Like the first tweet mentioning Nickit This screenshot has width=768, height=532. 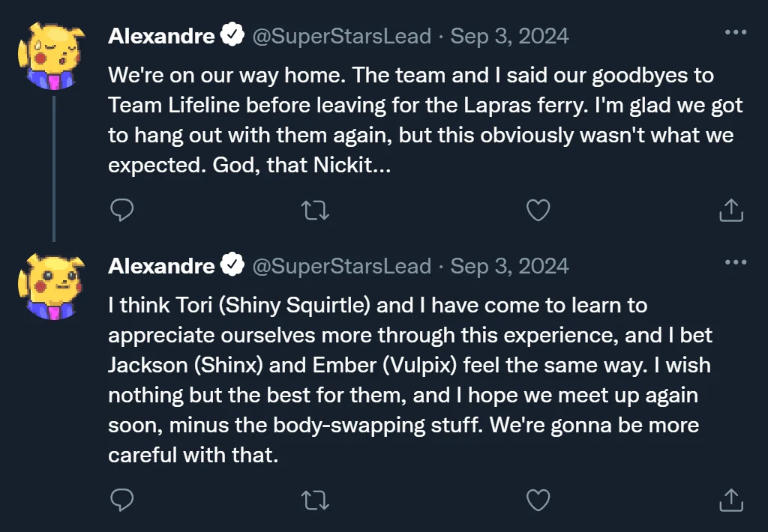(x=538, y=211)
